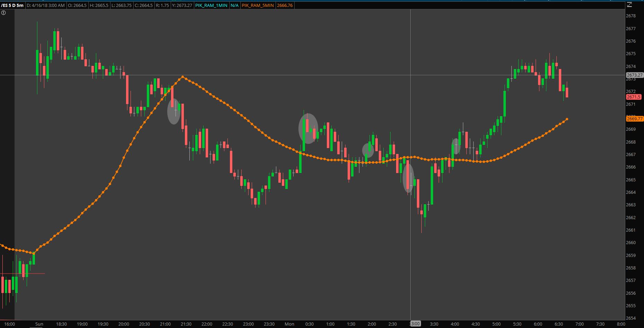Click the Sun date label on time axis
Image resolution: width=644 pixels, height=328 pixels.
coord(39,324)
